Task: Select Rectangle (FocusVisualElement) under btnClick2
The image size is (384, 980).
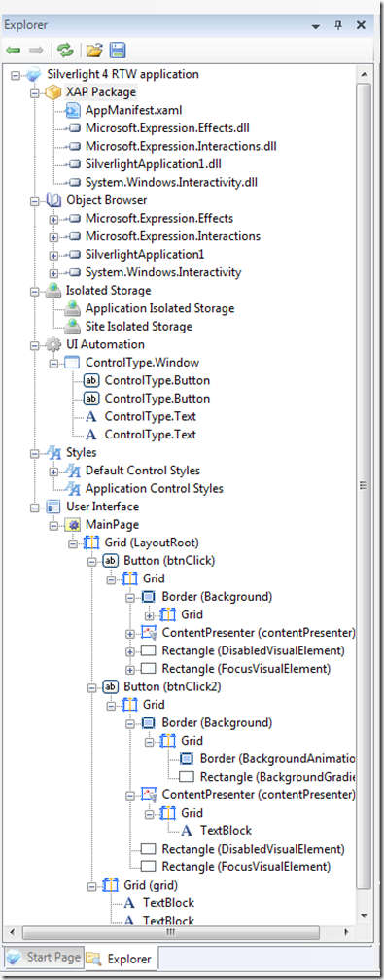Action: 245,867
